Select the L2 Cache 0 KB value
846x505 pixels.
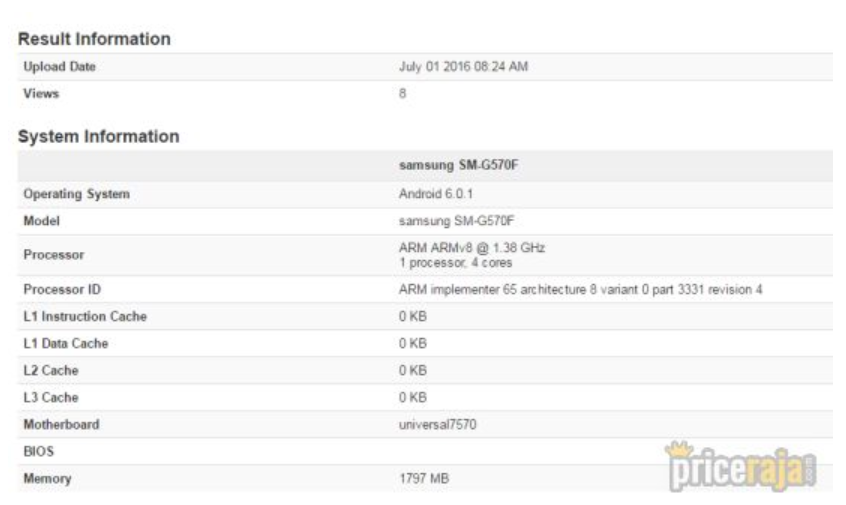pyautogui.click(x=413, y=371)
